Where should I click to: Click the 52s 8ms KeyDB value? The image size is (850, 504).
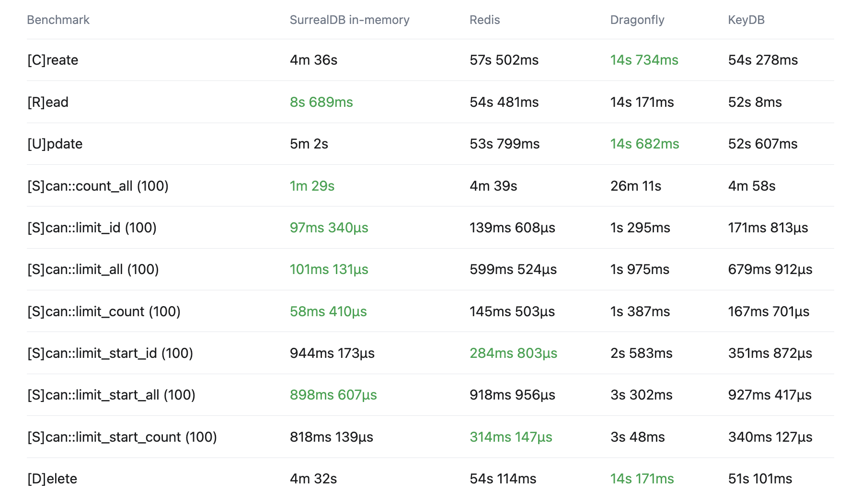[x=755, y=102]
